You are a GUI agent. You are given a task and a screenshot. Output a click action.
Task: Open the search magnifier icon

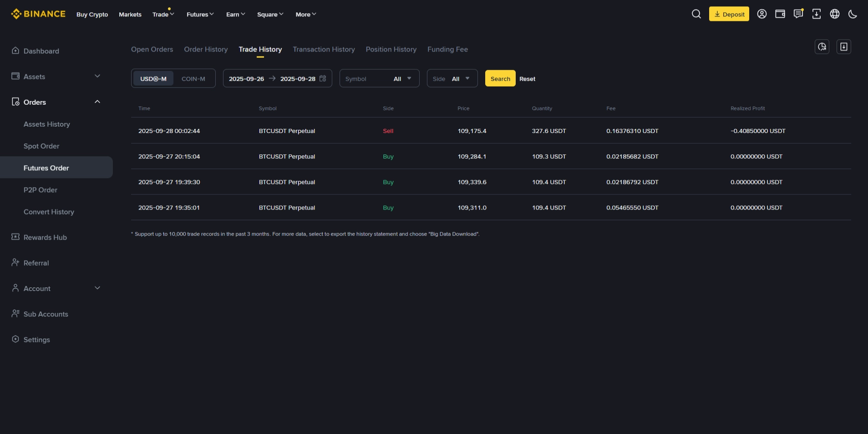[696, 14]
